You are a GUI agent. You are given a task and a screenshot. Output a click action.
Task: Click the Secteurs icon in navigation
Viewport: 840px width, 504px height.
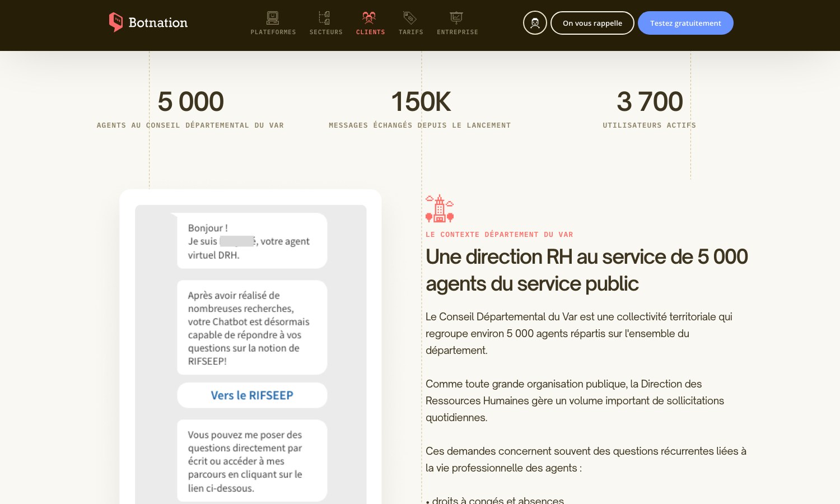325,17
